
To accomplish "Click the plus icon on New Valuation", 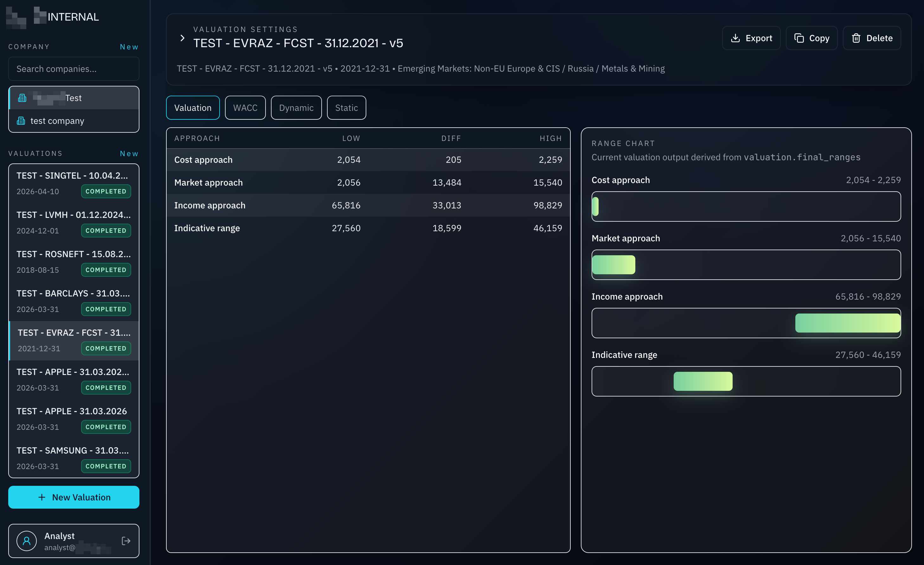I will click(42, 497).
